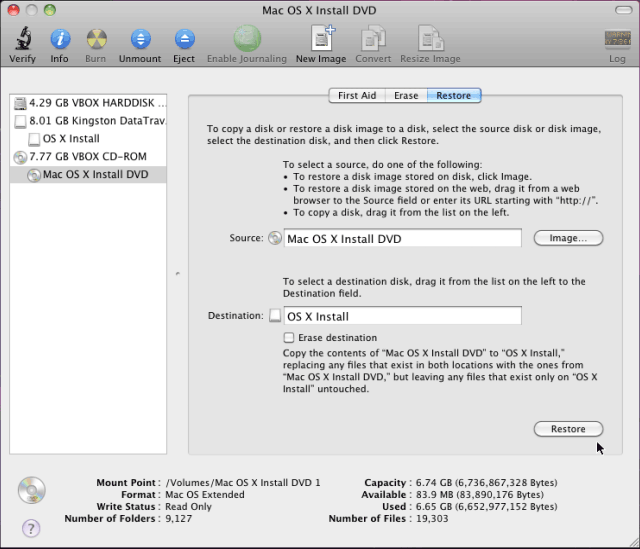The width and height of the screenshot is (640, 549).
Task: Click the DVD icon beside Source field
Action: pyautogui.click(x=275, y=238)
